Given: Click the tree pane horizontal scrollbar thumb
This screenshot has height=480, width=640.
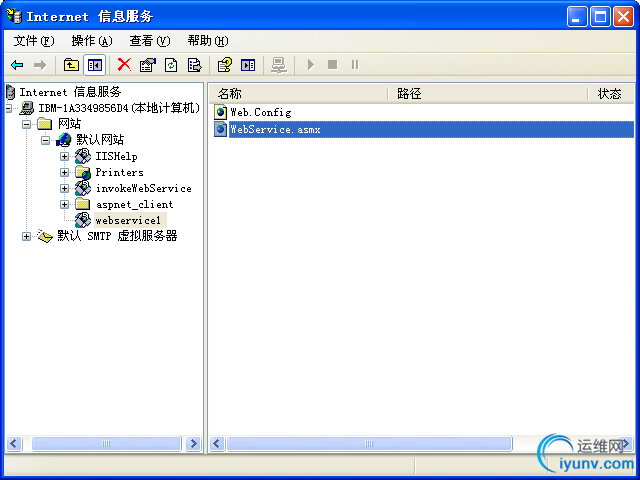Looking at the screenshot, I should (106, 443).
